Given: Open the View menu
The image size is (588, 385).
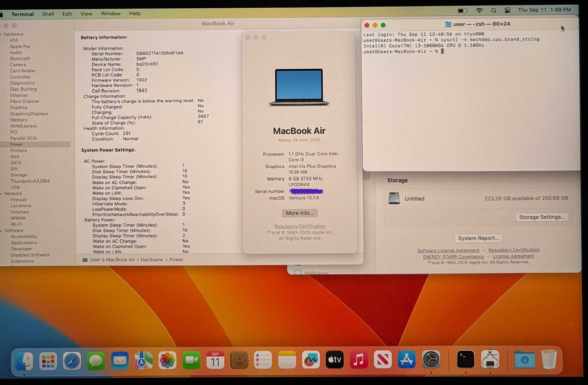Looking at the screenshot, I should coord(86,14).
